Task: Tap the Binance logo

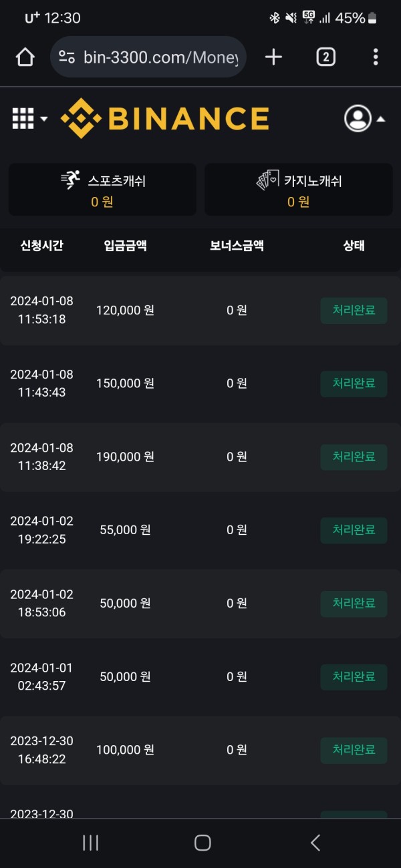Action: [x=165, y=119]
